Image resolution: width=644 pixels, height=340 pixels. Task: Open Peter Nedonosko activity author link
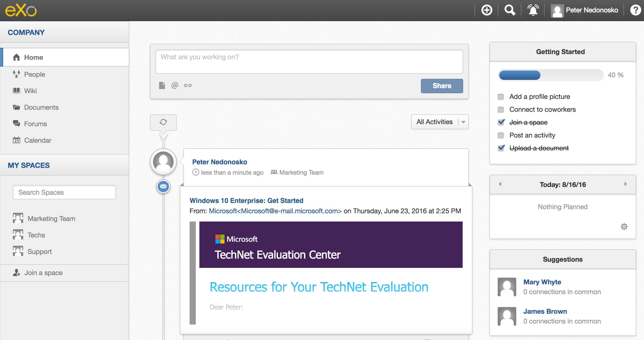pos(219,162)
